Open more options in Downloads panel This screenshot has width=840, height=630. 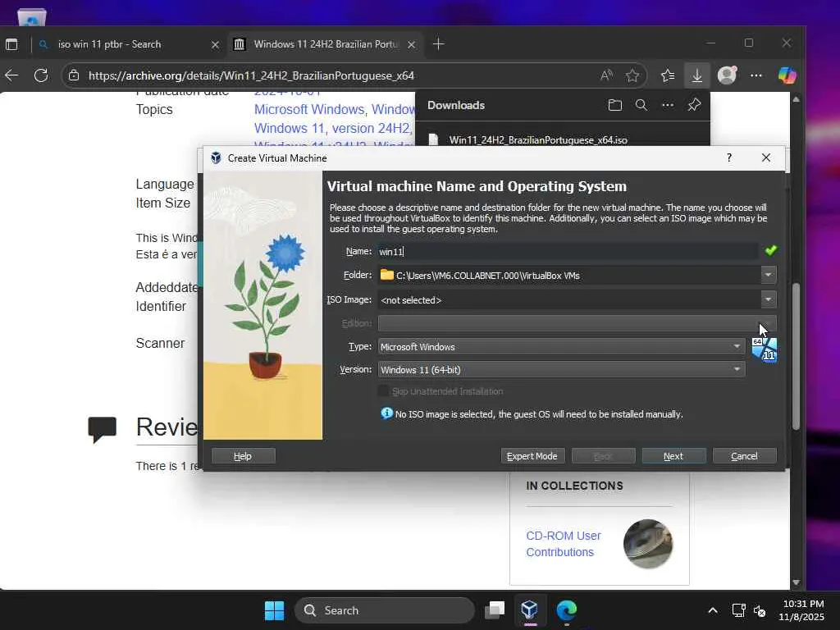[668, 105]
